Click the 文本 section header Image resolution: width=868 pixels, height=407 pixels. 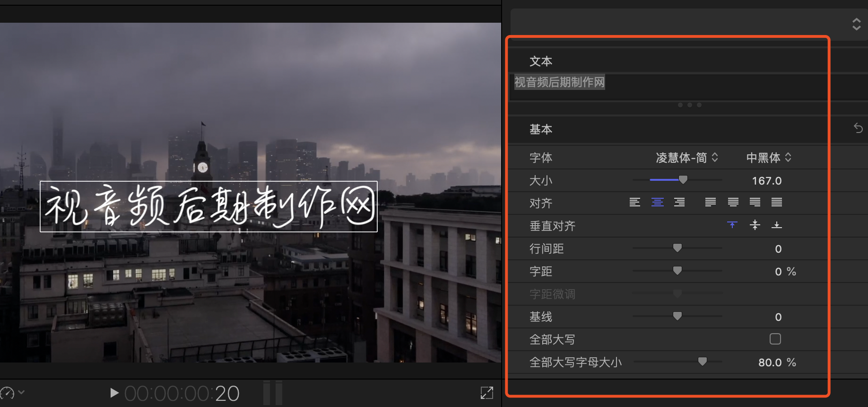541,61
